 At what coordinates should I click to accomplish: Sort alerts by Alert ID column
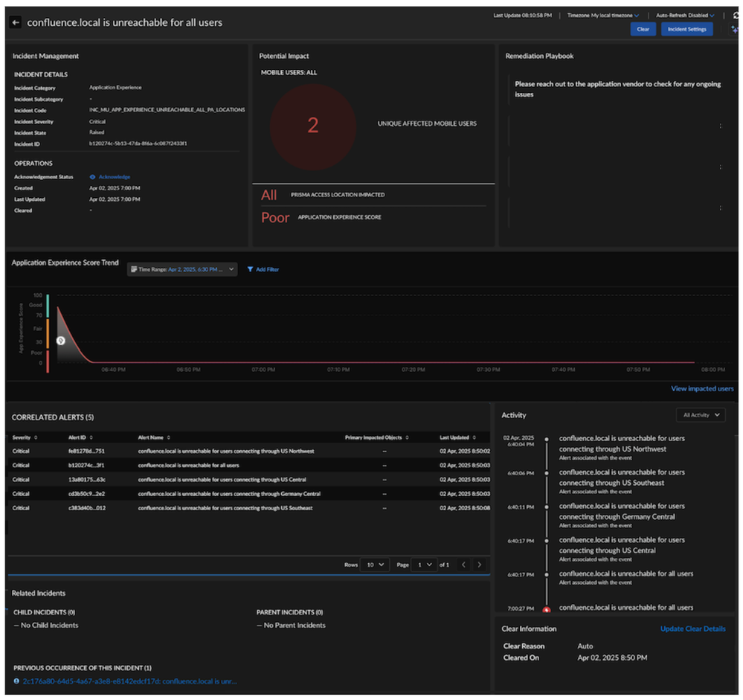pos(91,437)
